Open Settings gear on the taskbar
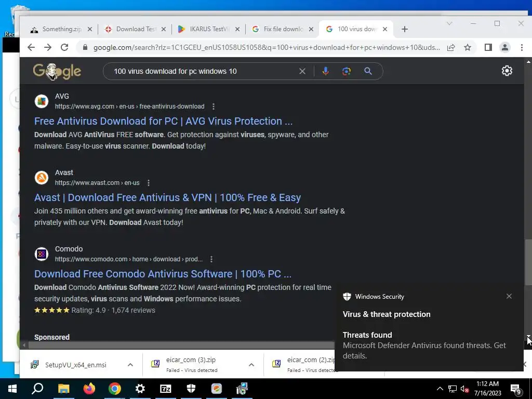This screenshot has width=532, height=399. pyautogui.click(x=140, y=389)
